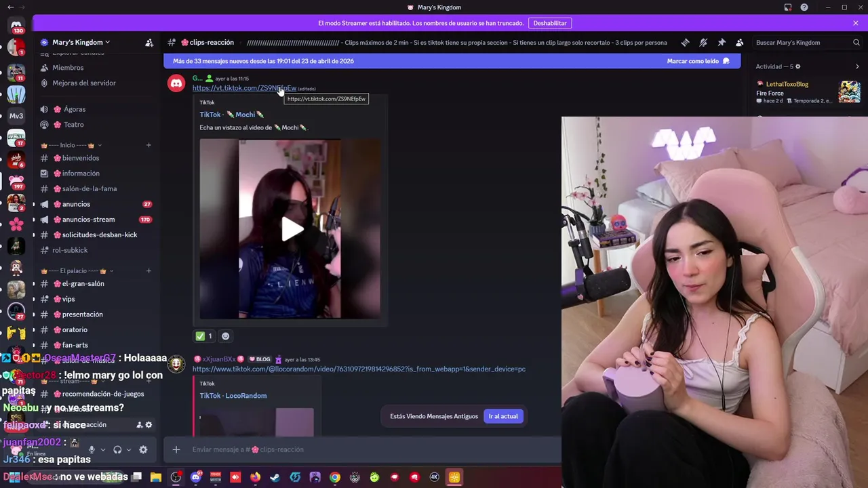Open LethalToxoBlog Fire Force activity card
This screenshot has width=868, height=488.
point(808,92)
